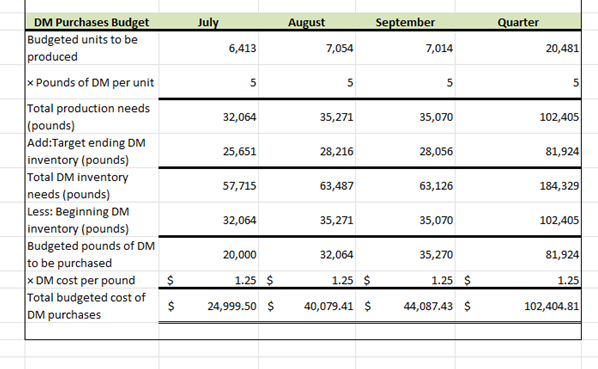Select the Total budgeted cost of DM purchases label
The width and height of the screenshot is (598, 369).
point(92,306)
